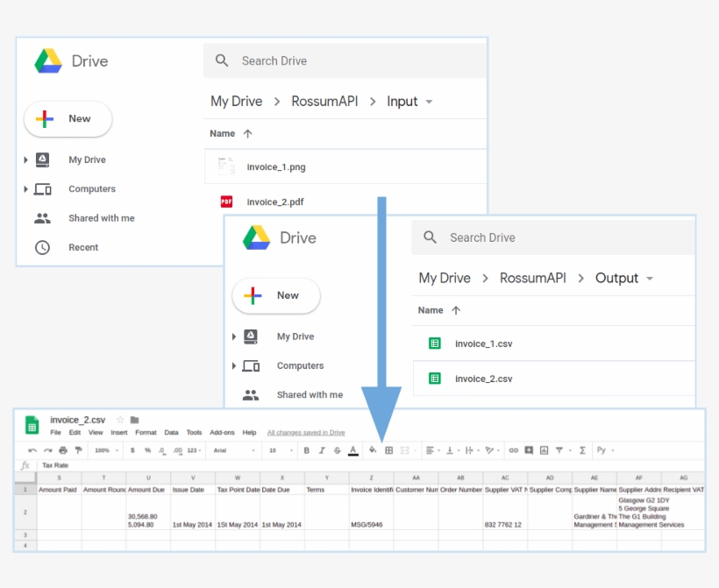Screen dimensions: 719x588
Task: Expand Computers tree in Input window
Action: click(x=25, y=188)
